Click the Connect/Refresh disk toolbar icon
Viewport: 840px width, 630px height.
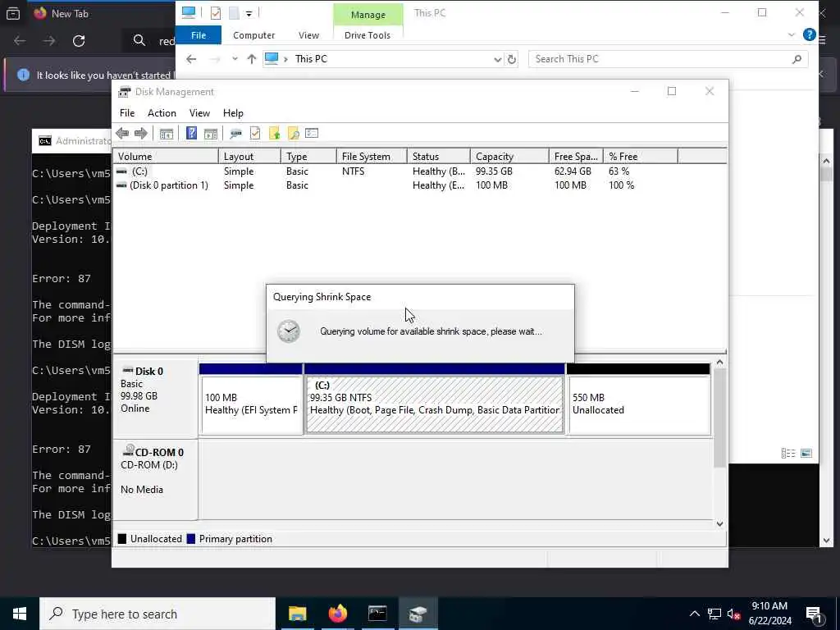(x=235, y=134)
